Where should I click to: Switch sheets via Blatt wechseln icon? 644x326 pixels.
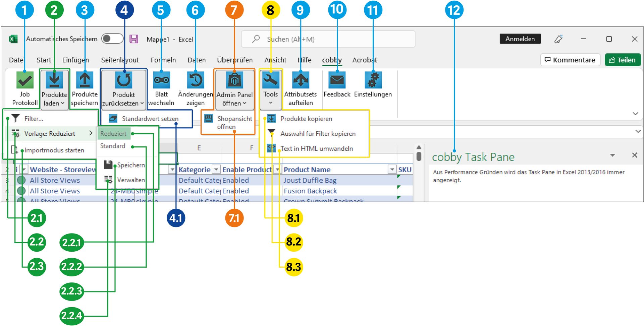click(161, 80)
